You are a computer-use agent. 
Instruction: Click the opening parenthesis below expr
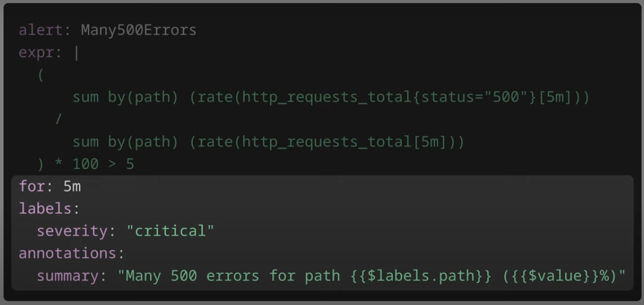(x=41, y=75)
